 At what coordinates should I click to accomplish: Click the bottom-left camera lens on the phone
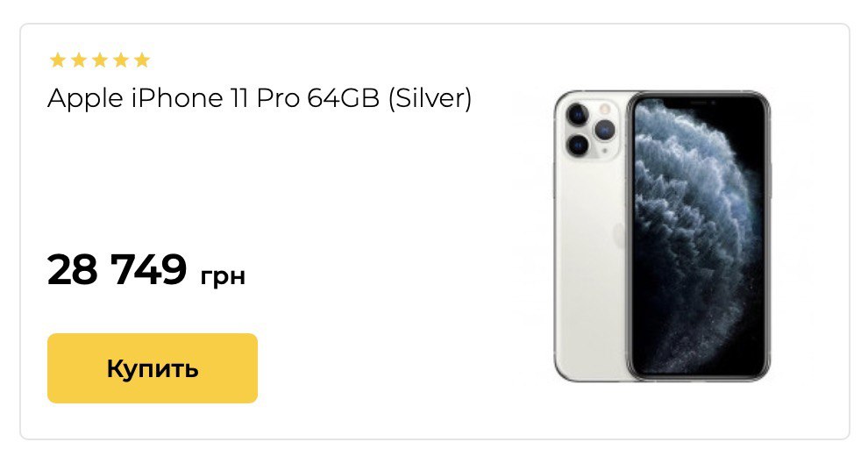[577, 144]
